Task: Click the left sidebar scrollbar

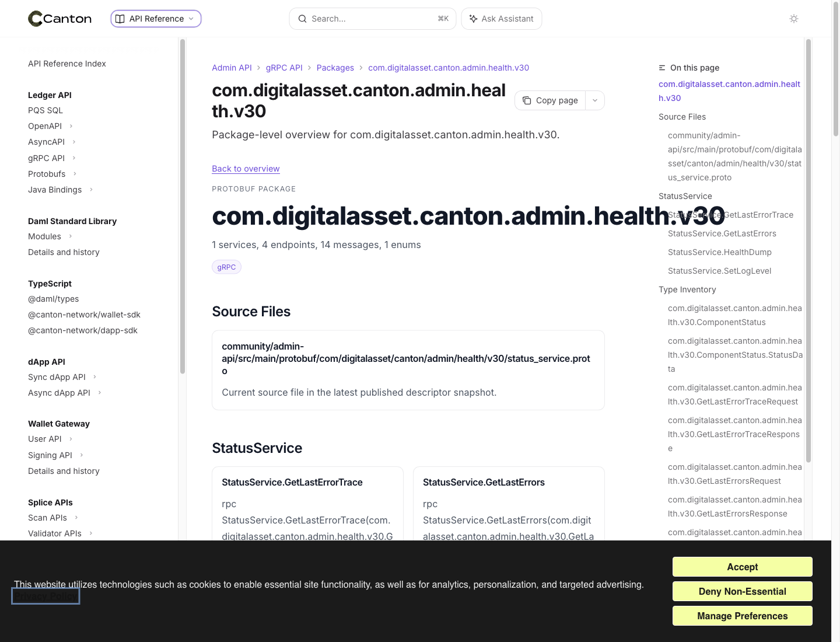Action: 183,206
